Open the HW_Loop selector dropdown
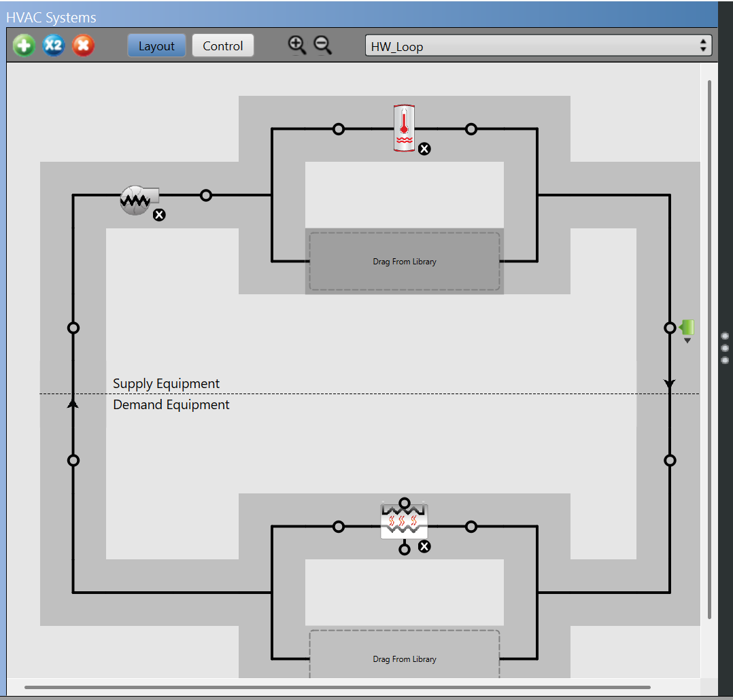 [x=539, y=46]
